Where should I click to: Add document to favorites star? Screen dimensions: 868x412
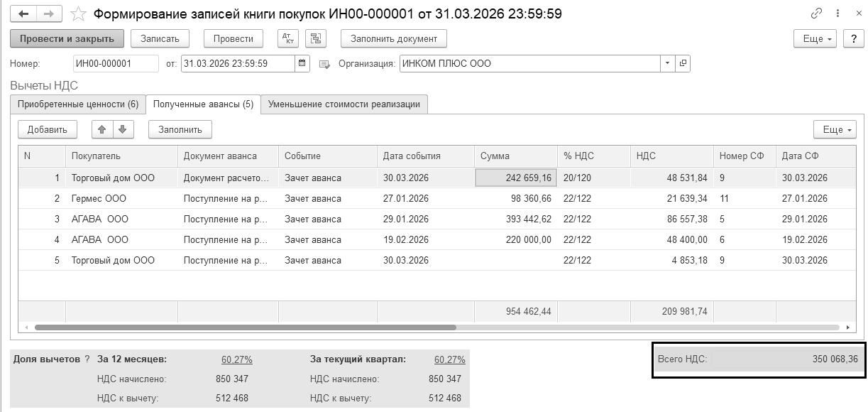tap(78, 13)
